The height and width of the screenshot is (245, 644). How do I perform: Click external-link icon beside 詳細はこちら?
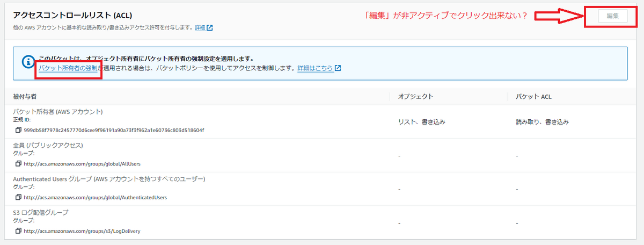click(338, 69)
